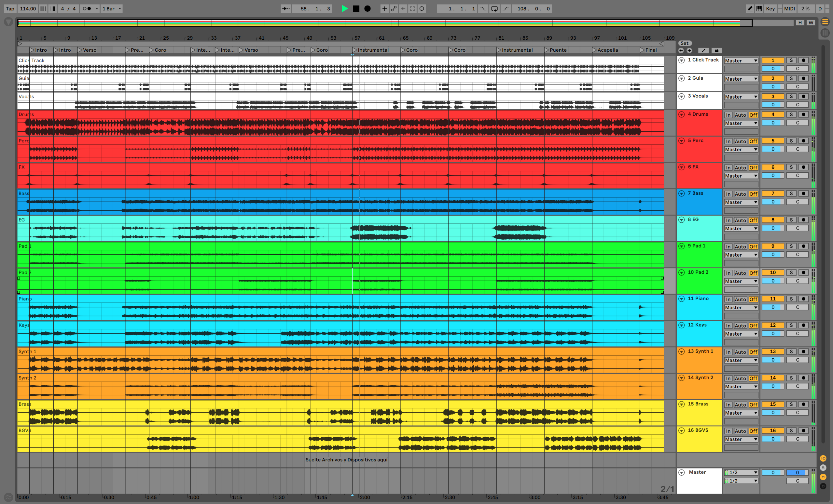Toggle Automation Arm button
Image resolution: width=833 pixels, height=504 pixels.
pos(394,9)
